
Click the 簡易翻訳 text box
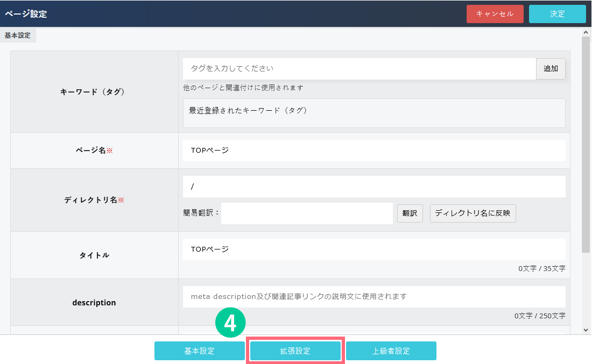pyautogui.click(x=307, y=213)
